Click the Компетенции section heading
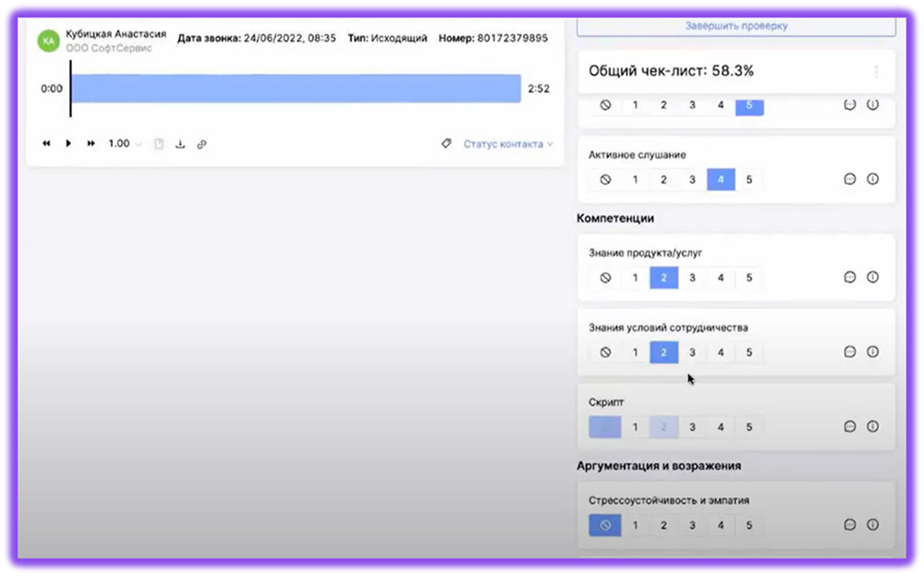This screenshot has width=924, height=576. (615, 218)
